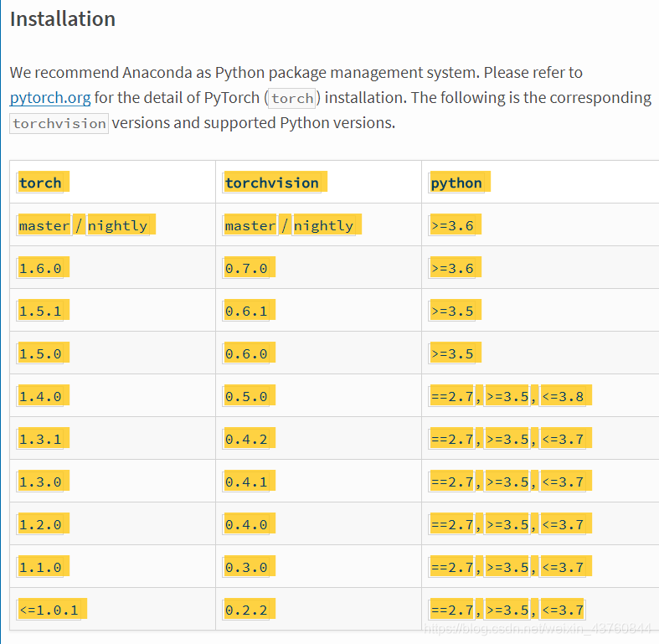The height and width of the screenshot is (644, 659).
Task: Click nightly in the torchvision column
Action: (x=323, y=226)
